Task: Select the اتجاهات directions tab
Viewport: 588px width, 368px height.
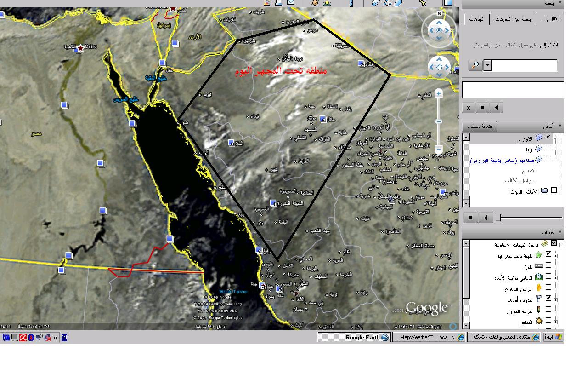Action: 477,19
